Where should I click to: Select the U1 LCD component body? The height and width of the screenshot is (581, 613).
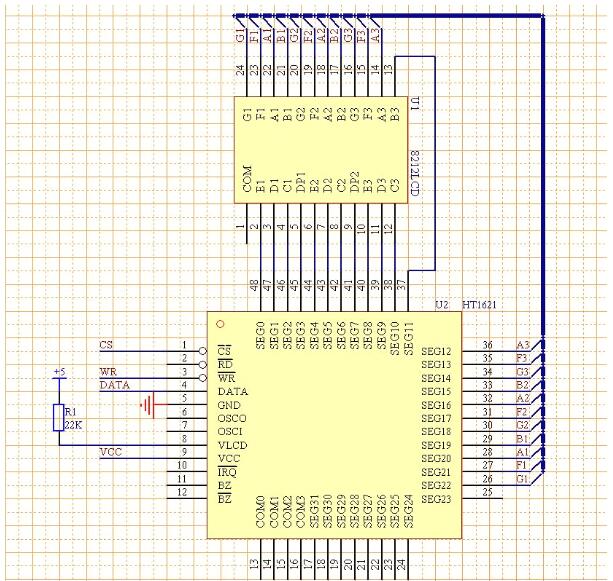click(x=320, y=148)
